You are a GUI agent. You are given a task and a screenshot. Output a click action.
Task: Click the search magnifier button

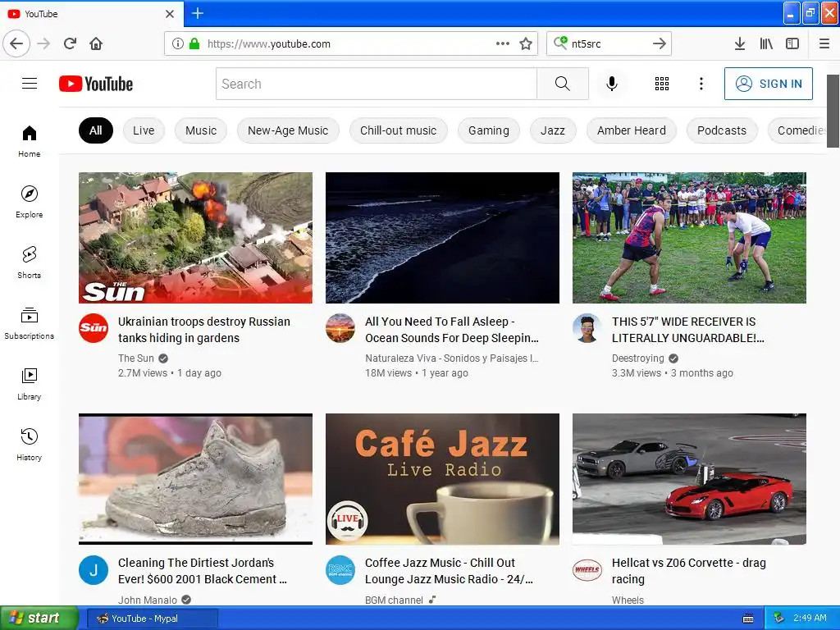[x=563, y=84]
